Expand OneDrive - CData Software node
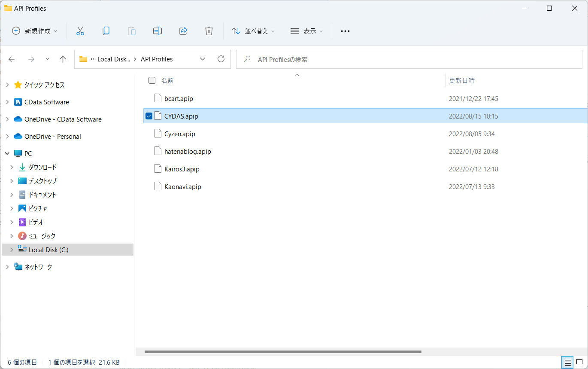Viewport: 588px width, 369px height. [x=7, y=119]
